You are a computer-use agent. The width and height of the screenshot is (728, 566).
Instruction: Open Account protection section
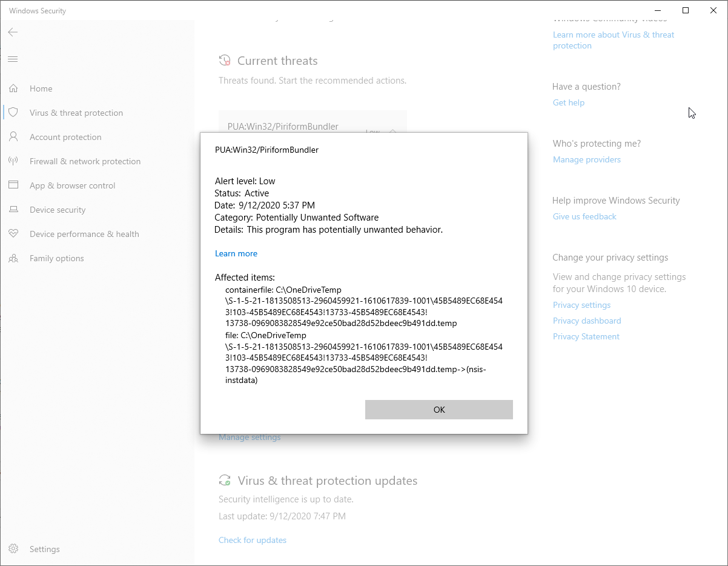(65, 137)
